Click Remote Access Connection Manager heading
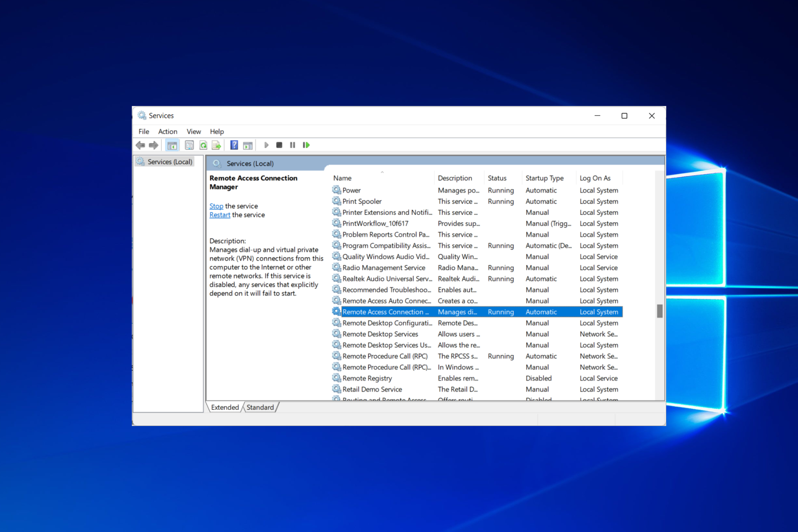The image size is (798, 532). 253,182
